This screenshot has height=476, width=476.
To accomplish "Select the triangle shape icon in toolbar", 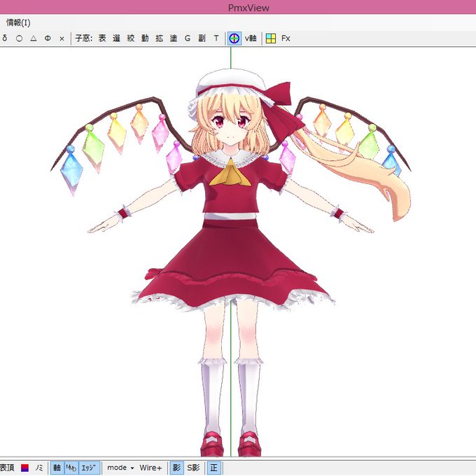I will pyautogui.click(x=34, y=38).
